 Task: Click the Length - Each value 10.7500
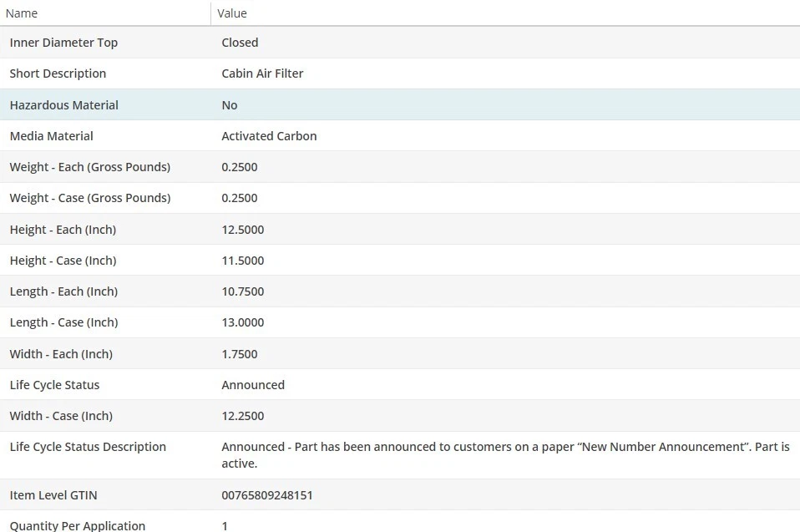(x=242, y=291)
